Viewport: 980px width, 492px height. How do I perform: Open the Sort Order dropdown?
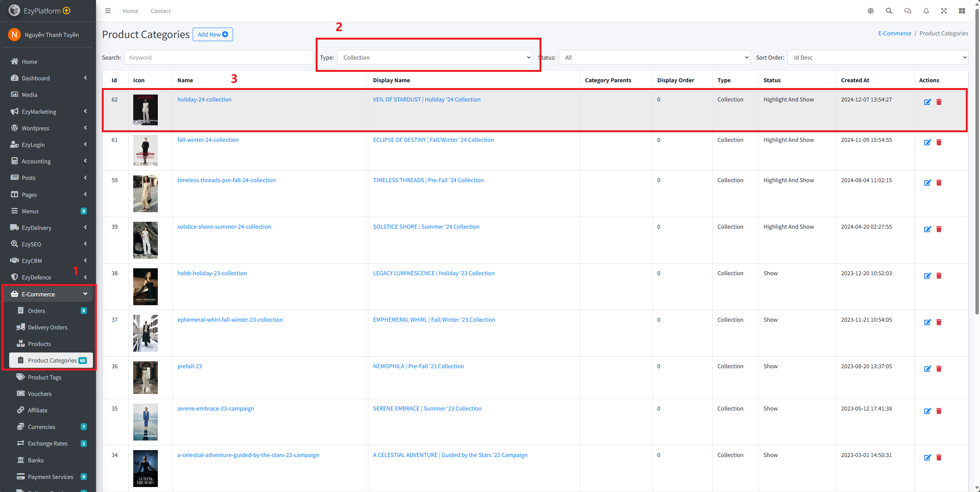[877, 58]
